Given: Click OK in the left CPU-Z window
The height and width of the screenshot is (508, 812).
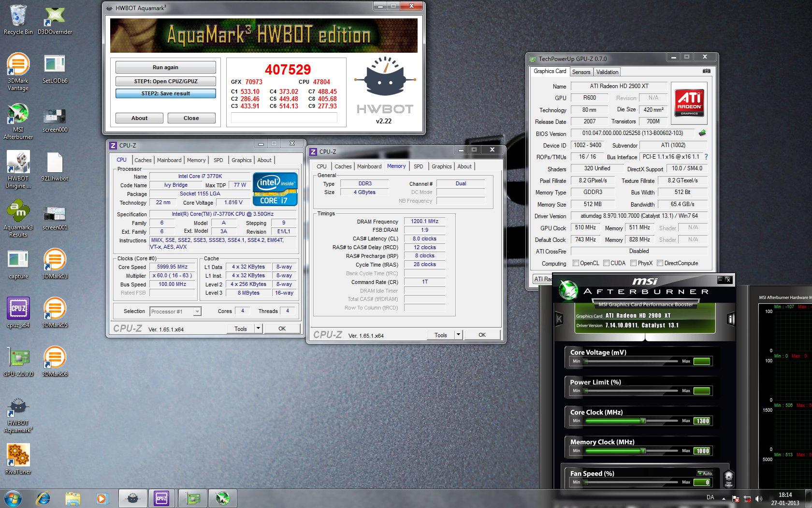Looking at the screenshot, I should click(282, 329).
